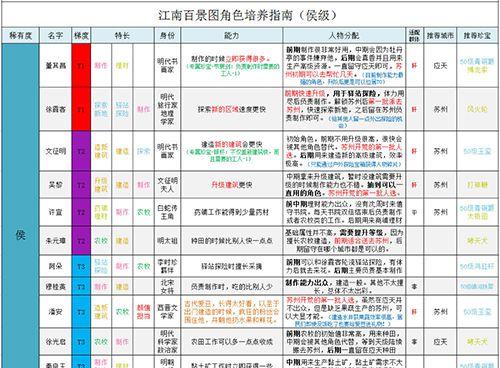Viewport: 500px width, 368px height.
Task: Click the purple T2 cell beside 文征明
Action: click(x=81, y=151)
